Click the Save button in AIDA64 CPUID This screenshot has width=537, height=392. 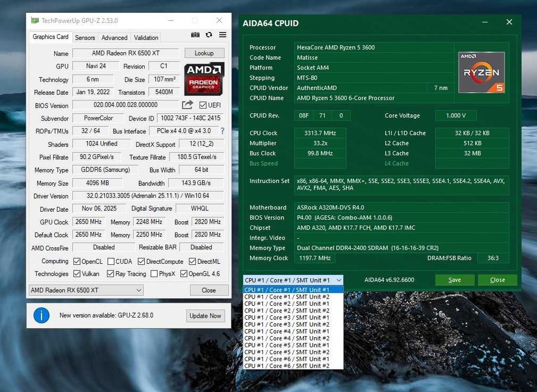tap(455, 280)
